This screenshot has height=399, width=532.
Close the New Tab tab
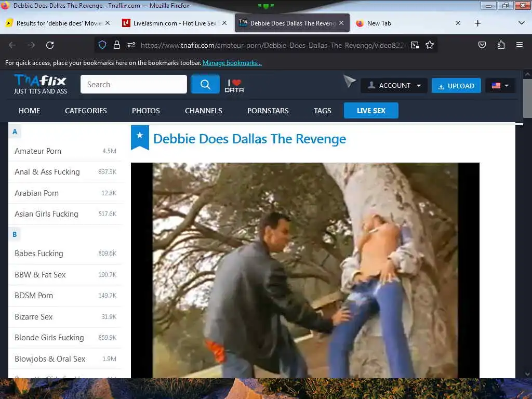tap(458, 23)
